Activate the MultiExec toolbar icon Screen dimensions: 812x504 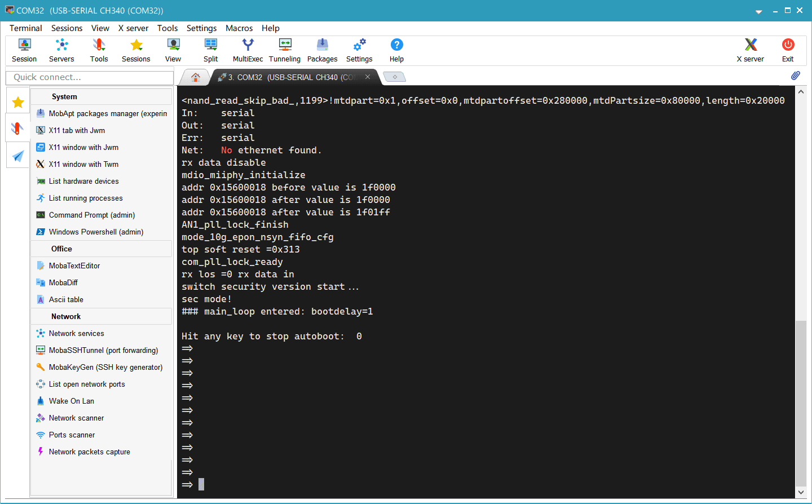click(248, 50)
